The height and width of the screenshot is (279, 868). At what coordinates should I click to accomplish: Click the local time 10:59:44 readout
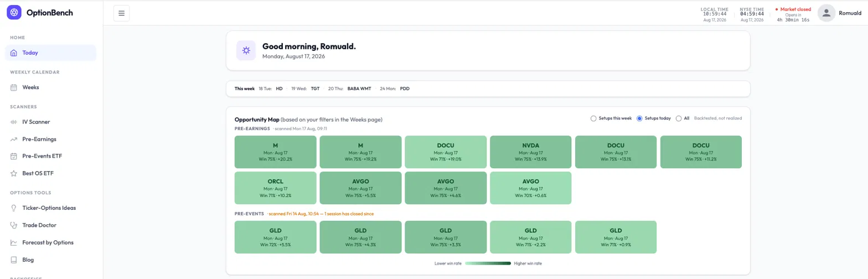715,14
